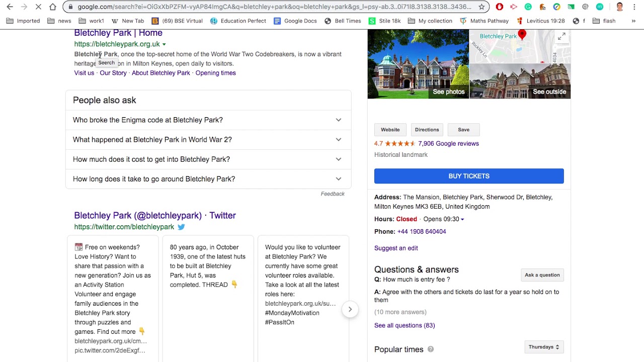Open the browser home page icon
Screen dimensions: 644x362
[53, 7]
